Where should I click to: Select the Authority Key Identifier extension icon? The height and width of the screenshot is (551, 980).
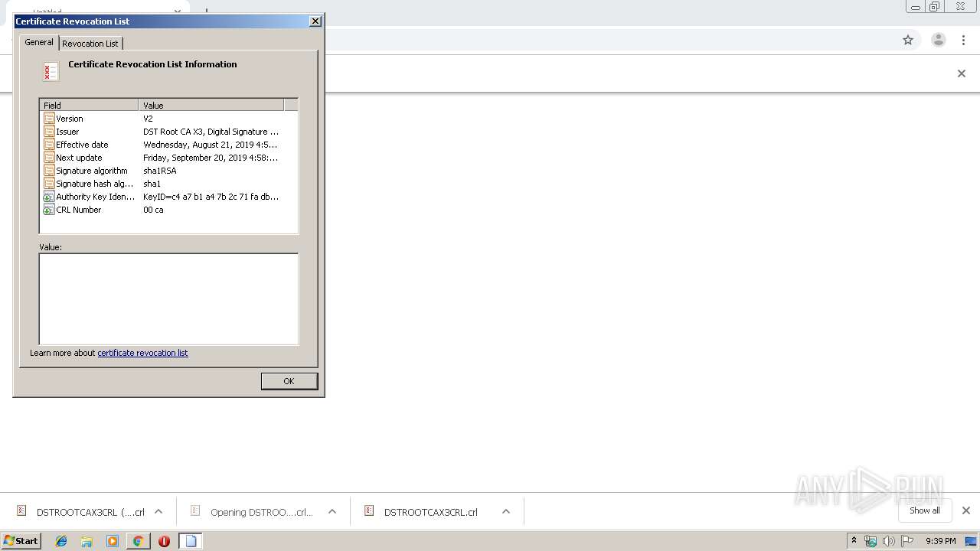pyautogui.click(x=49, y=197)
